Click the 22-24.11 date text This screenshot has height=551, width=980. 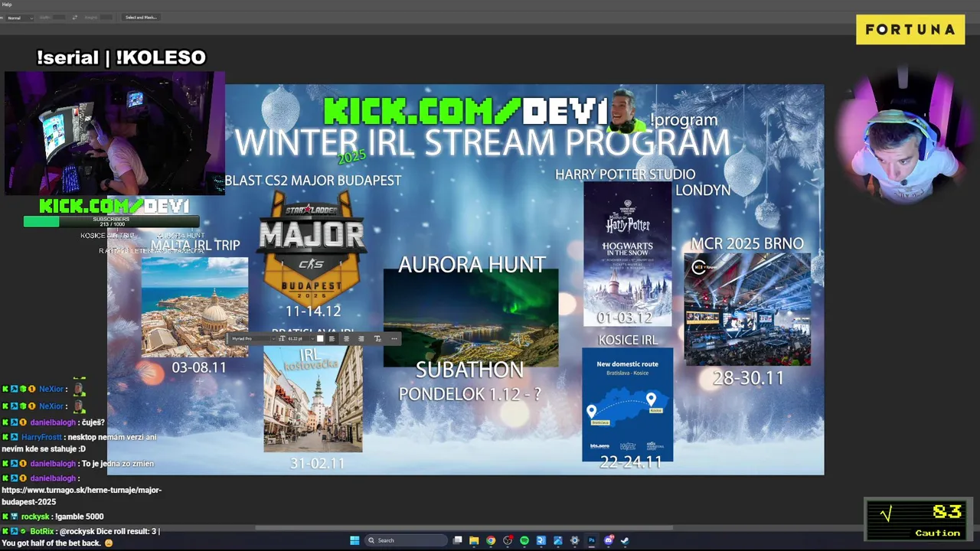coord(631,462)
